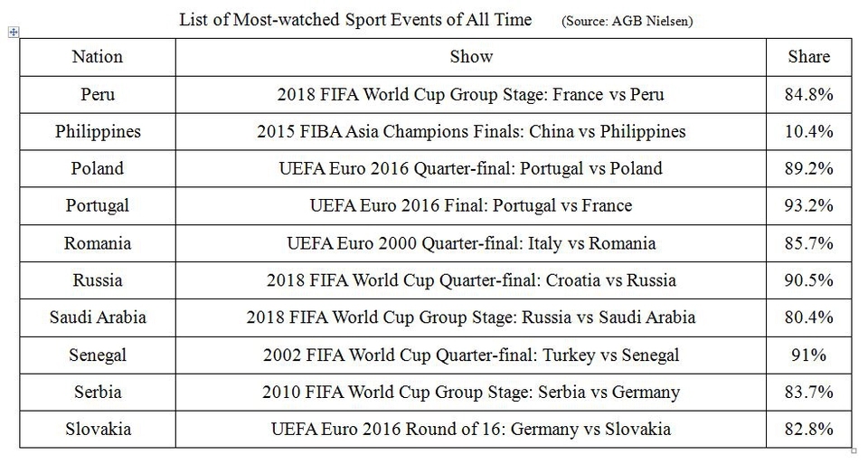Click the Russia vs Saudi Arabia show cell
This screenshot has width=868, height=464.
[x=471, y=317]
